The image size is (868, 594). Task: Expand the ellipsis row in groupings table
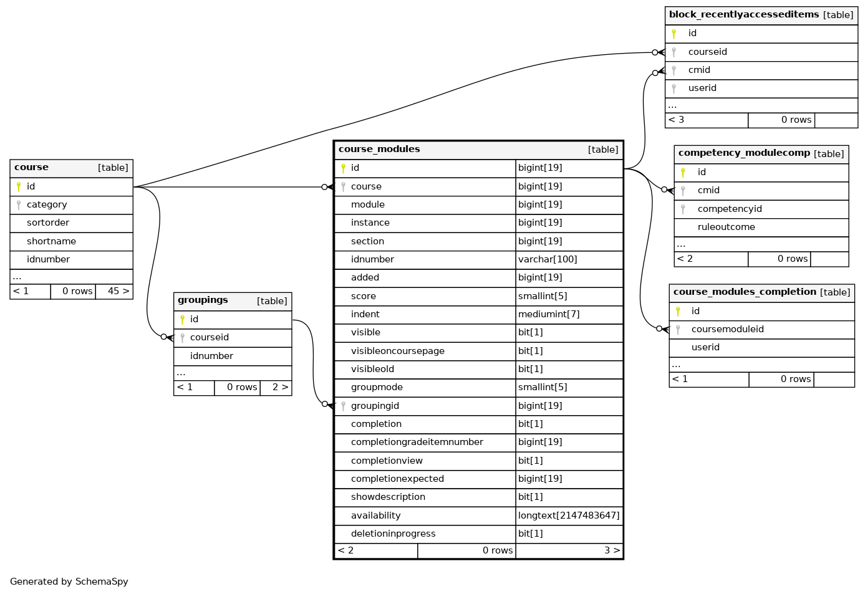pyautogui.click(x=181, y=373)
